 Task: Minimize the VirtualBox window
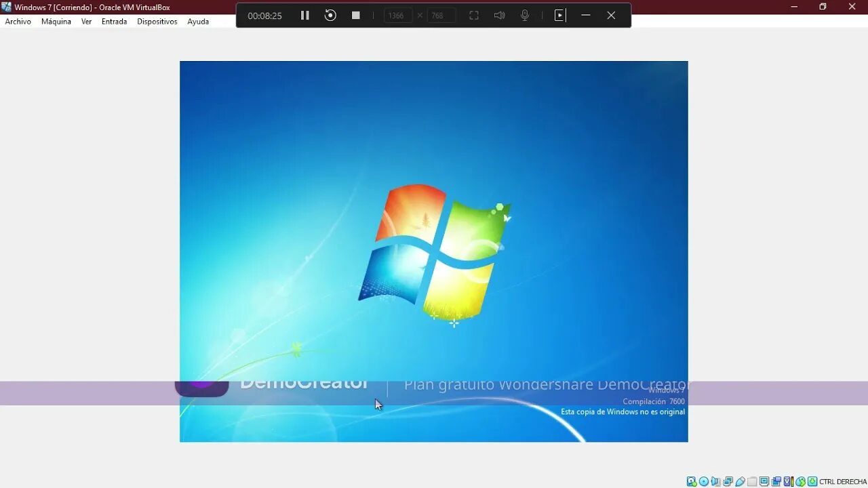794,7
